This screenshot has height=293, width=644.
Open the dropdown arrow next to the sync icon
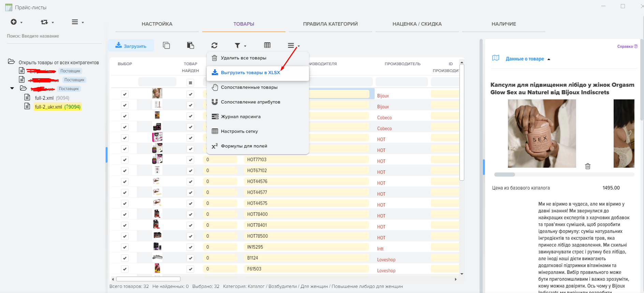53,23
